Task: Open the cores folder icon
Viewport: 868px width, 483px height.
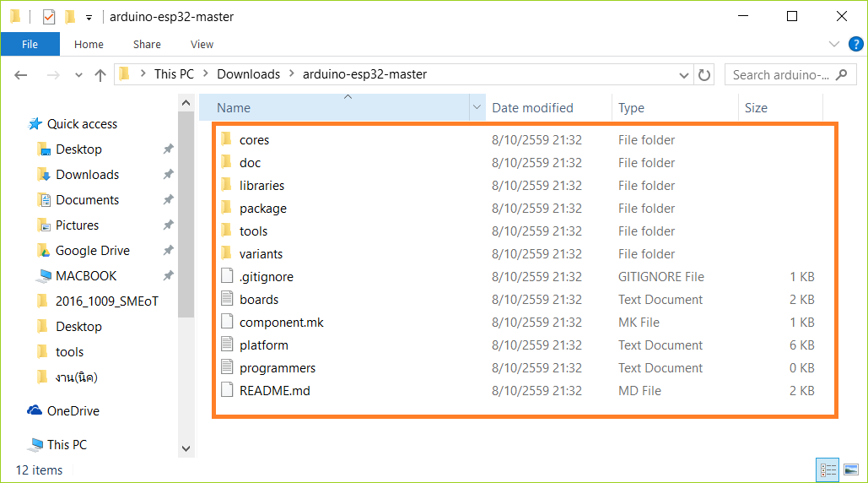Action: click(x=226, y=139)
